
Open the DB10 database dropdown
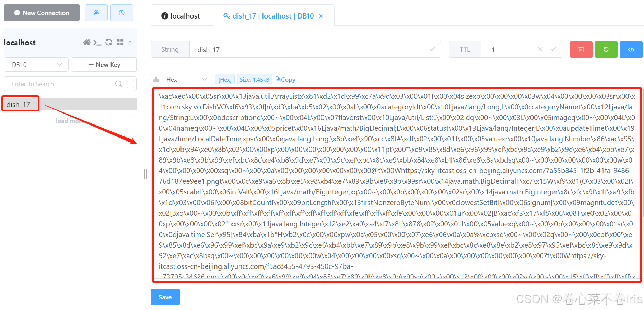pos(36,64)
